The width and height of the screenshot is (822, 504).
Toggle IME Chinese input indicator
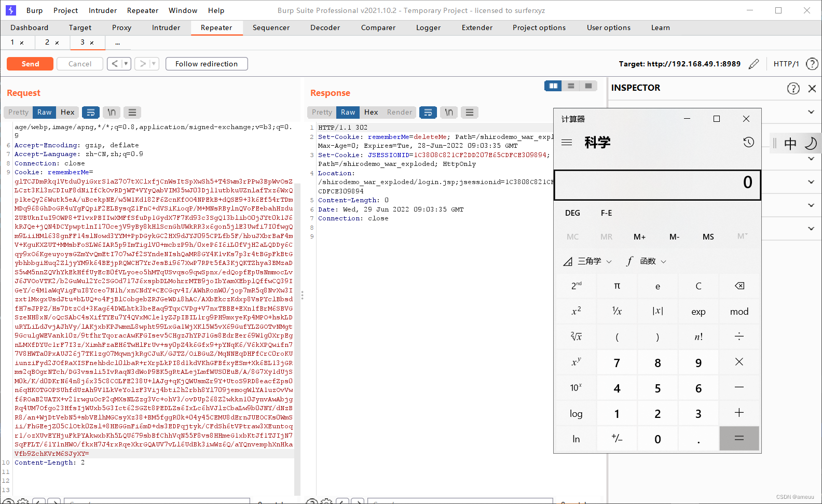(x=790, y=144)
